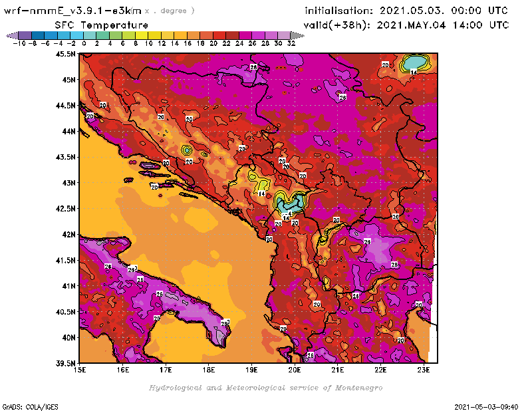
Task: Click the '2021-05-03-09:40' timestamp
Action: tap(486, 407)
